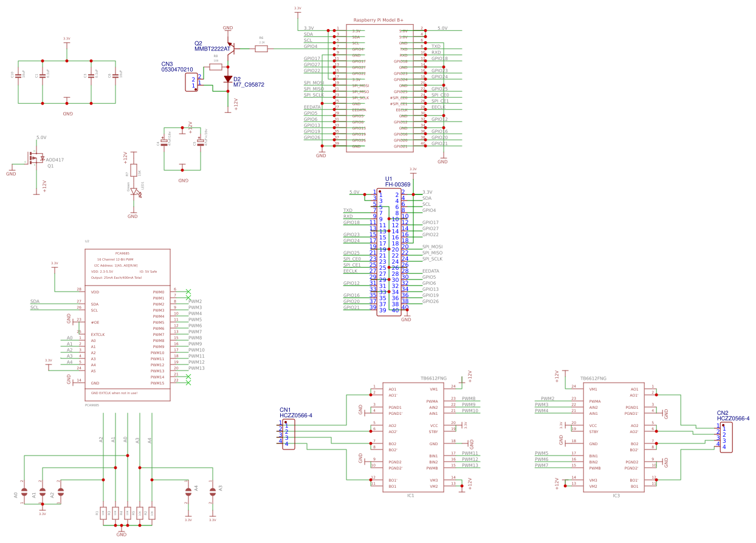Viewport: 756px width, 543px height.
Task: Select the Raspberry Pi Model B+ title label
Action: coord(377,19)
